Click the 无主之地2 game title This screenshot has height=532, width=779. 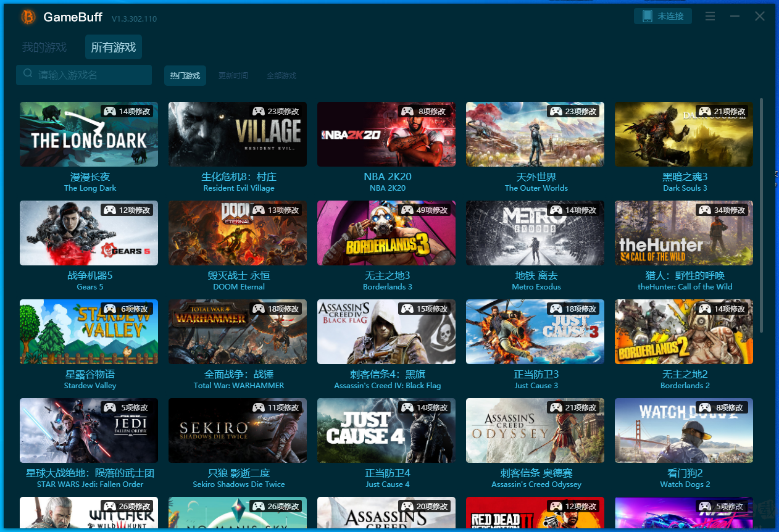(685, 375)
